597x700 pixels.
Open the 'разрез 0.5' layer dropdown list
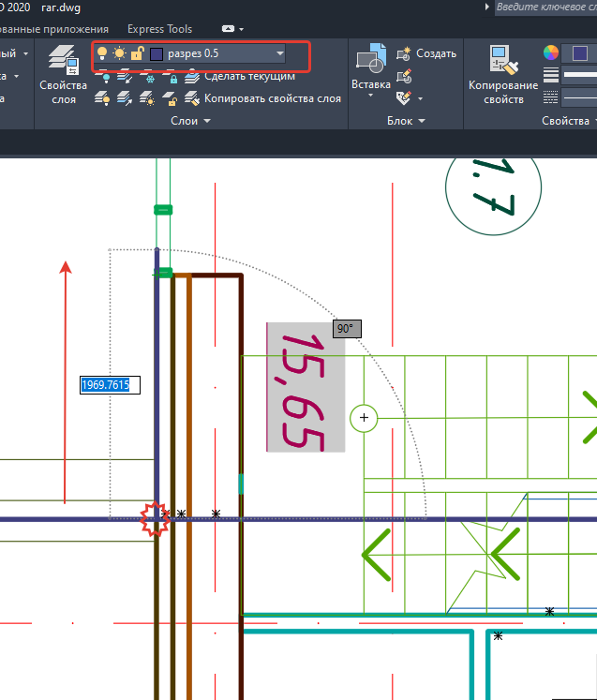[280, 53]
